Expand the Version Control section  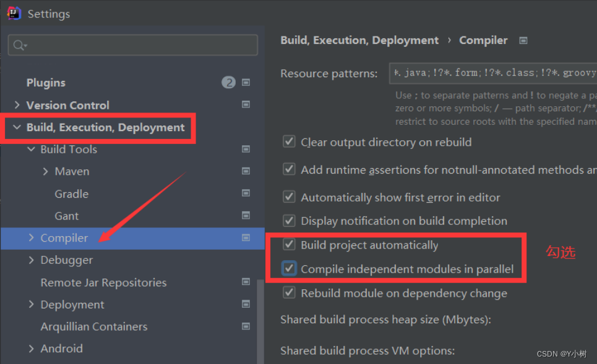pos(17,104)
